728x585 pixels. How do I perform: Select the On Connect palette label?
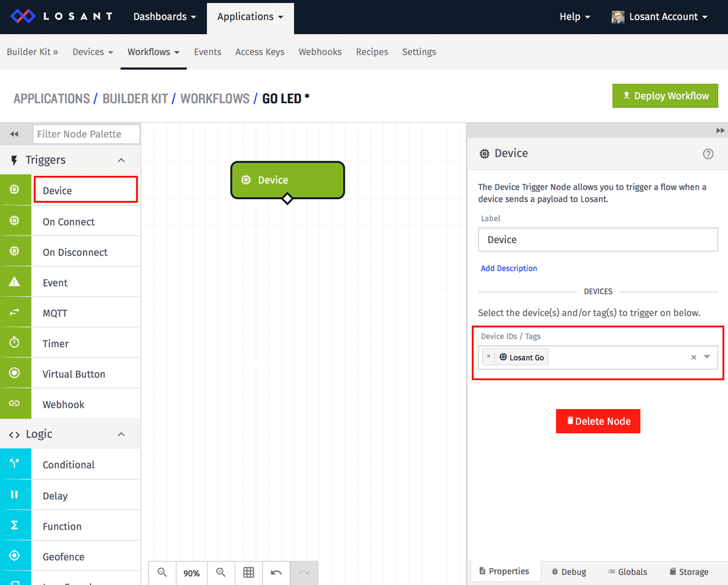coord(69,221)
